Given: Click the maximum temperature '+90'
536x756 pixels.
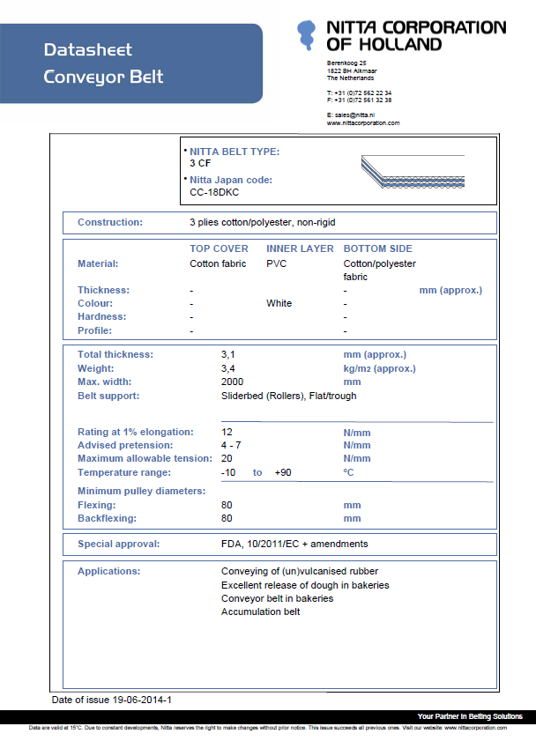Looking at the screenshot, I should click(283, 472).
